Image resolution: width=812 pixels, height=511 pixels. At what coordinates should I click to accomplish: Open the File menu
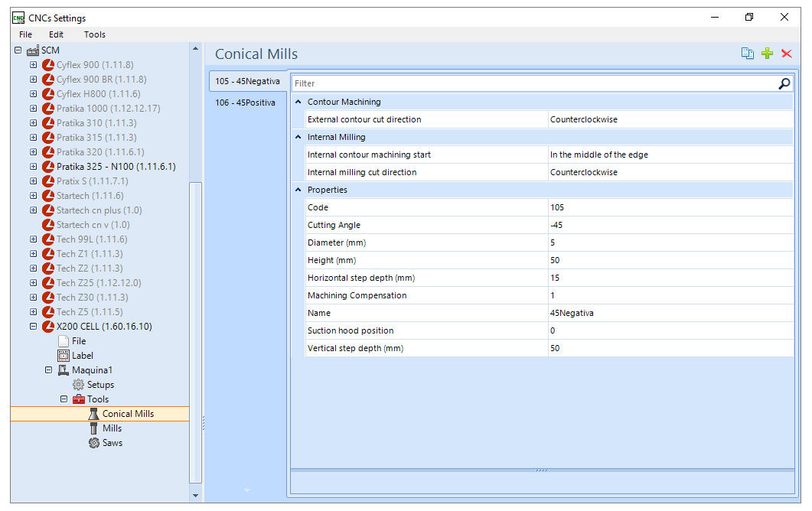(25, 34)
